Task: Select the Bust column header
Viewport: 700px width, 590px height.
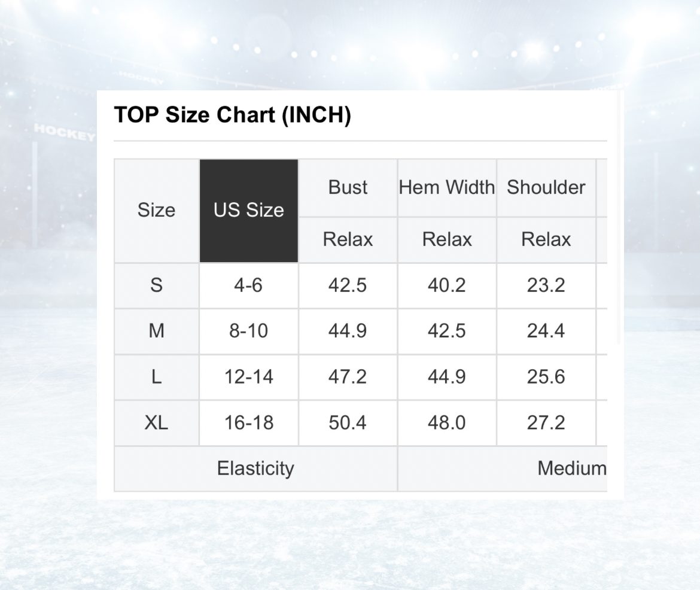Action: pos(348,187)
